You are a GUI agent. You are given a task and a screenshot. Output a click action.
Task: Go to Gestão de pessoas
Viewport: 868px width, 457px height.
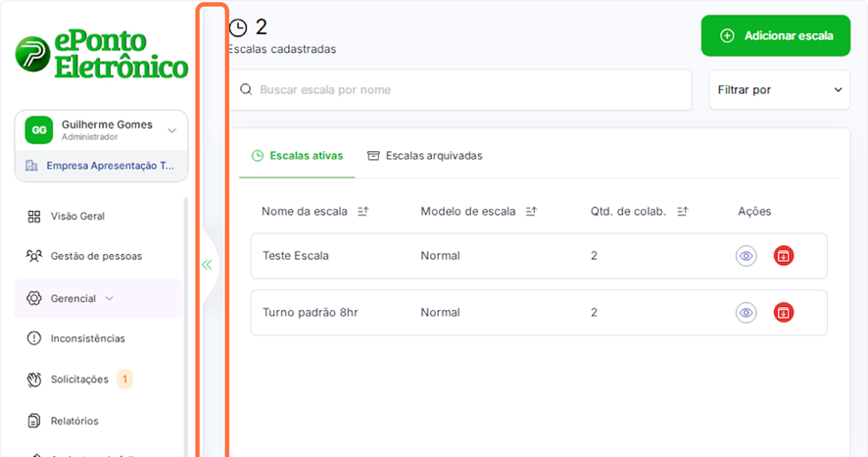point(95,256)
